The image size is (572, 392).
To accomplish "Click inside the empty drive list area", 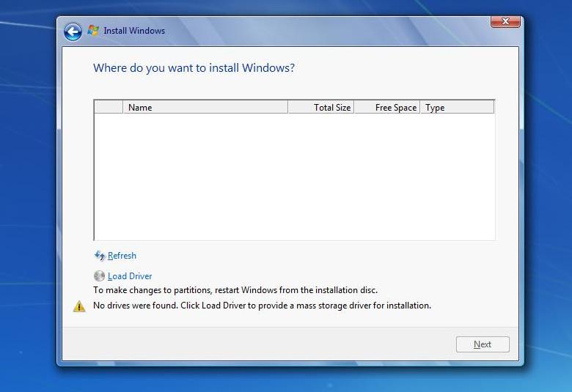I will click(x=293, y=176).
